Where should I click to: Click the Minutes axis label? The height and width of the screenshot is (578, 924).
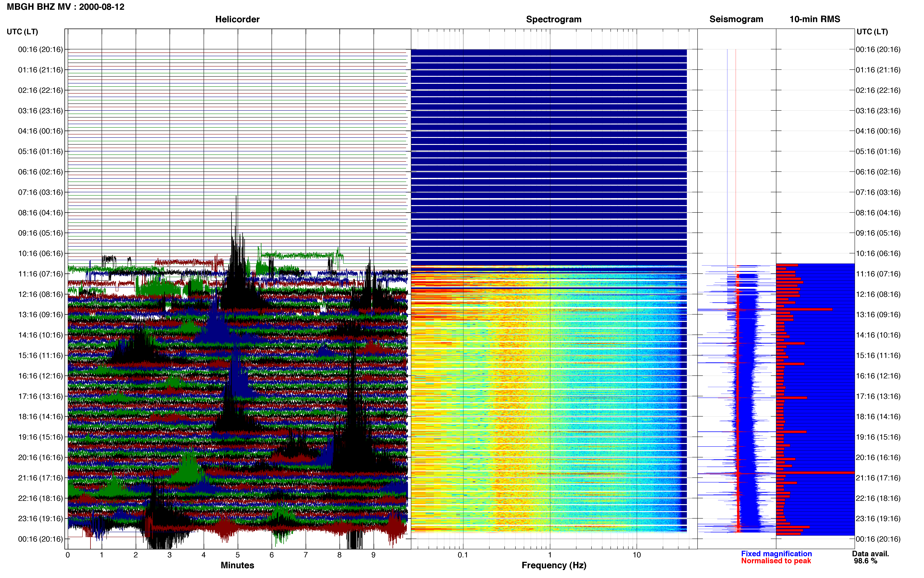pos(237,565)
